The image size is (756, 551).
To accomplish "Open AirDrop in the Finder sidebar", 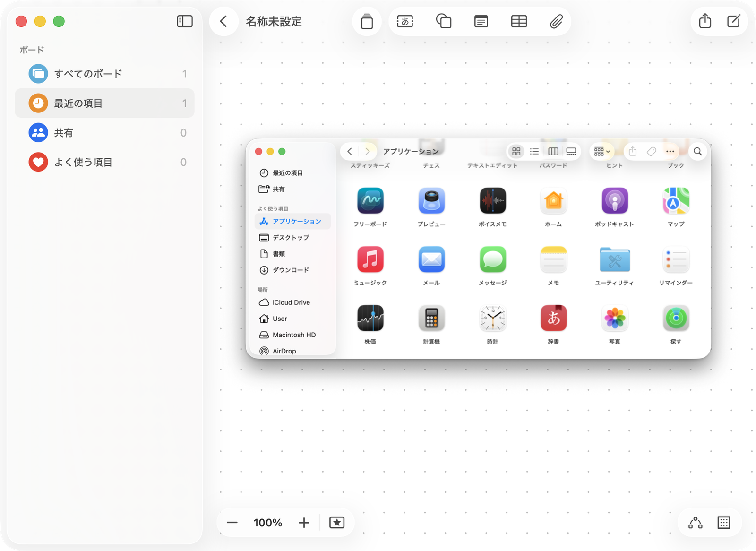I will [x=293, y=351].
